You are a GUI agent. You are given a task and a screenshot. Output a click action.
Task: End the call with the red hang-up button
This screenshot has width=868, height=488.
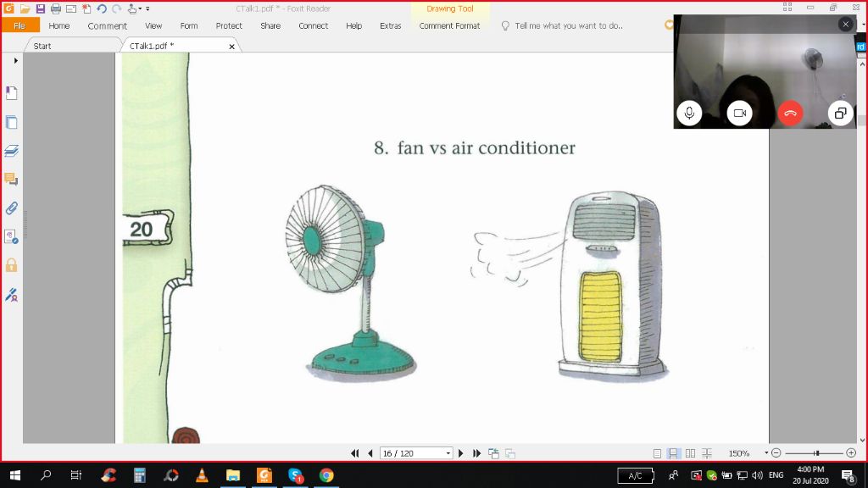pyautogui.click(x=790, y=113)
